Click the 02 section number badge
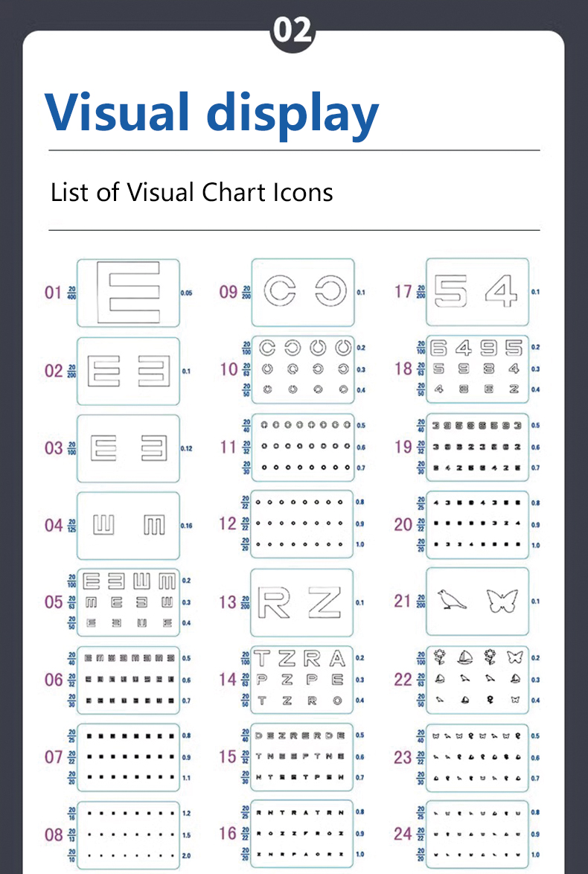 tap(293, 31)
